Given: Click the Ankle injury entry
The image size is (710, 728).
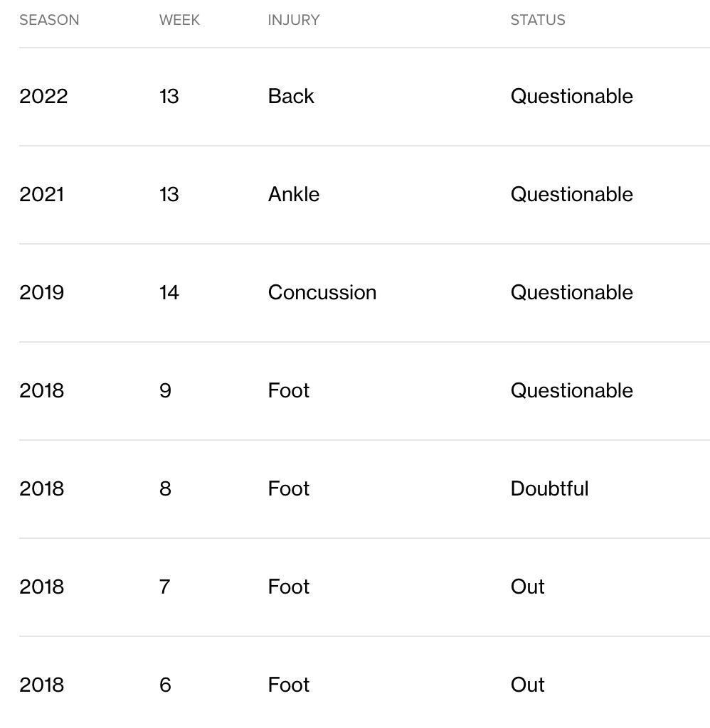Looking at the screenshot, I should [x=293, y=194].
